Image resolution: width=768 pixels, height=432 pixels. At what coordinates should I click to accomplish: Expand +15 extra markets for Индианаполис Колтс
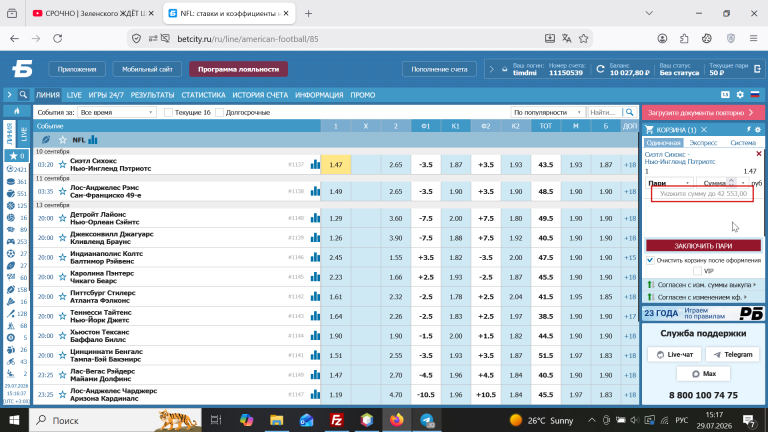click(630, 257)
